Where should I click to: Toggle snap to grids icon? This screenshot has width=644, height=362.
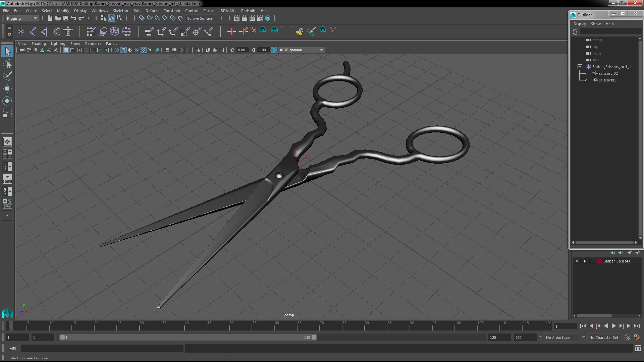coord(142,18)
